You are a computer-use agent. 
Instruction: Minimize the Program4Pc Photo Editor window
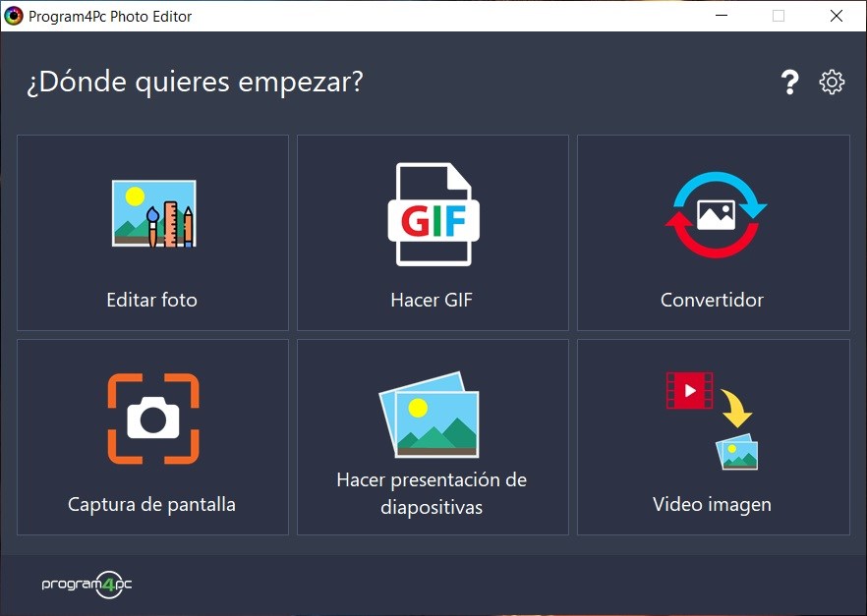tap(722, 16)
